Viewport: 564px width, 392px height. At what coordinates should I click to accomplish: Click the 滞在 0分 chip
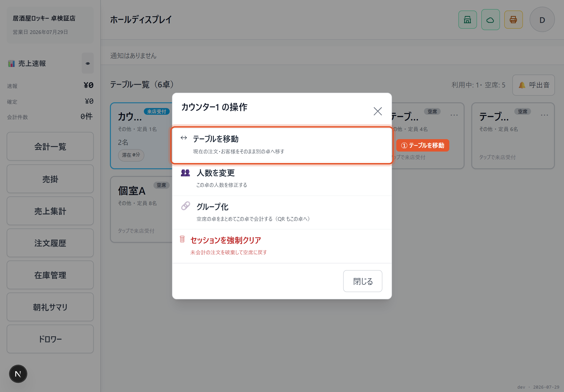(131, 155)
